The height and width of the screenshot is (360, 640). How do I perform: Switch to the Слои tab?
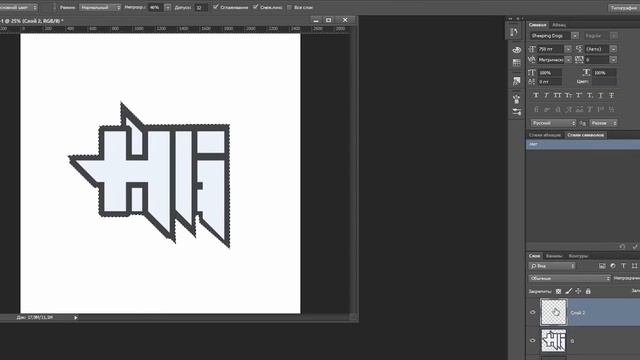(x=534, y=256)
